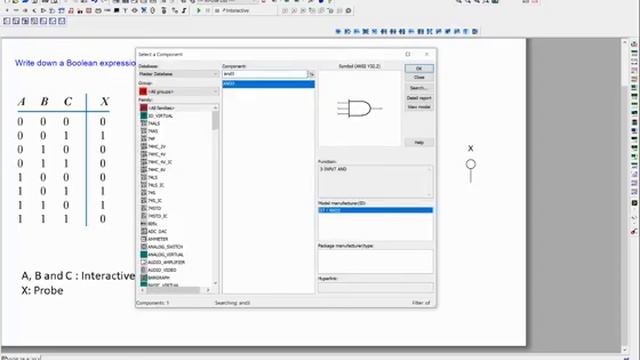Image resolution: width=640 pixels, height=360 pixels.
Task: Confirm component with OK button
Action: pos(419,69)
